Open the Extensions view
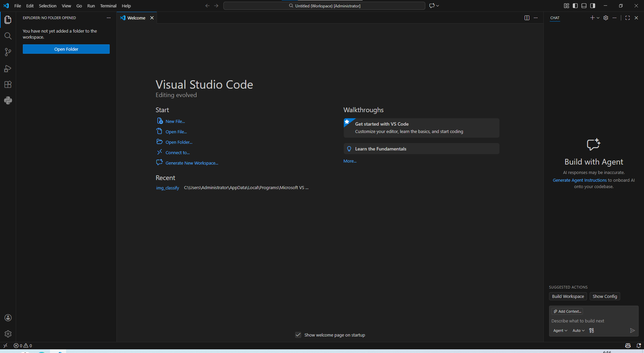Screen dimensions: 644x353 pos(8,84)
